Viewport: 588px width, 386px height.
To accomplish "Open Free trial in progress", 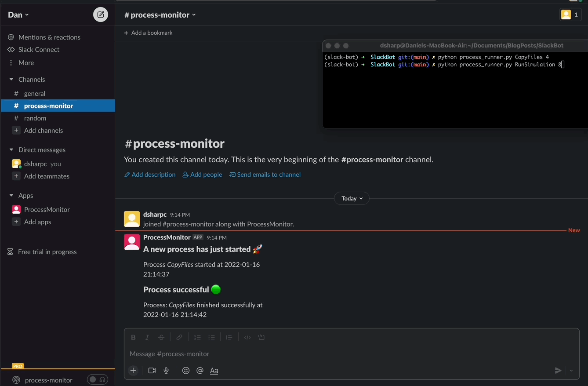I will (47, 252).
